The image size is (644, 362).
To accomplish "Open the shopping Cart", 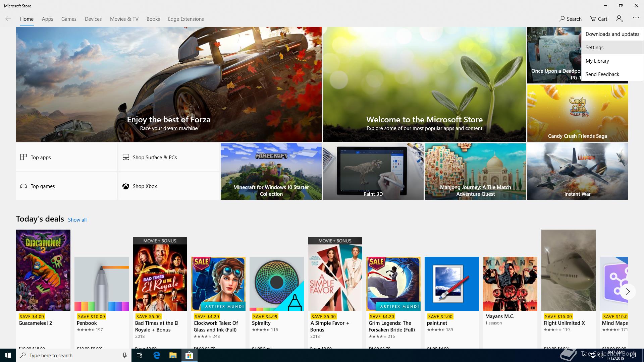I will coord(599,19).
